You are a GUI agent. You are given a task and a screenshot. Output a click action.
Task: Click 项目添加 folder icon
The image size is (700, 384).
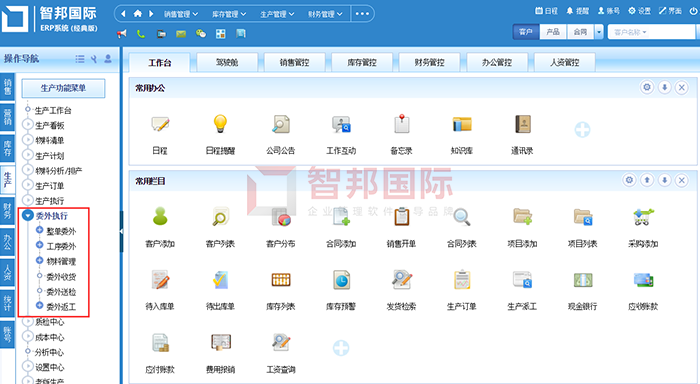click(x=522, y=217)
